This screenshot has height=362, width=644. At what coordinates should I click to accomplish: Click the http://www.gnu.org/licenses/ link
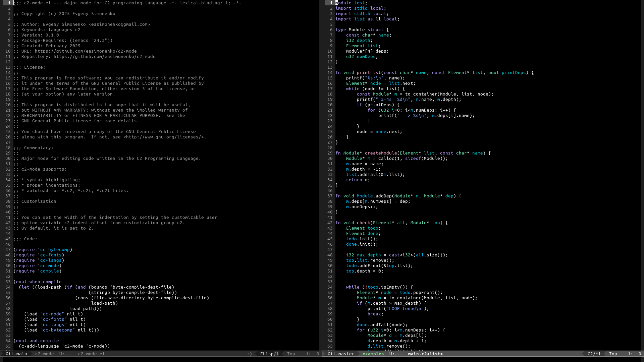click(164, 137)
